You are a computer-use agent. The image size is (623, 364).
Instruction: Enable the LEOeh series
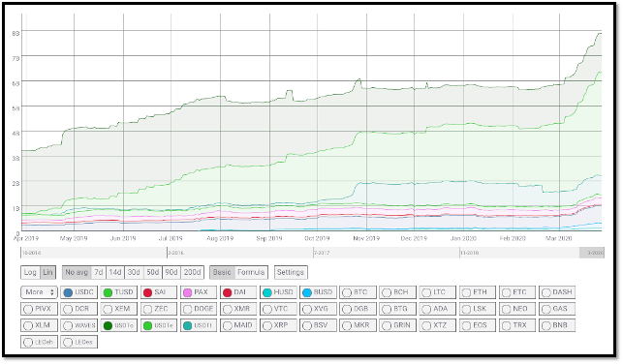39,342
